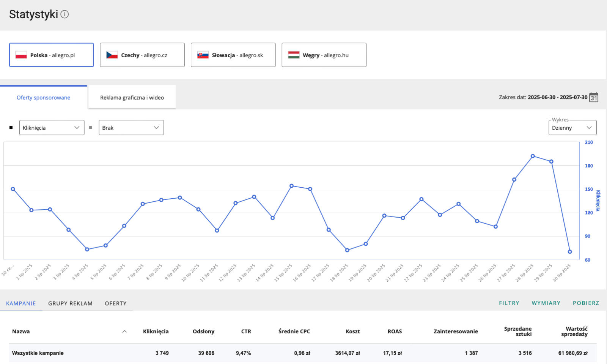Open the Filtry options
This screenshot has width=607, height=364.
pyautogui.click(x=509, y=303)
